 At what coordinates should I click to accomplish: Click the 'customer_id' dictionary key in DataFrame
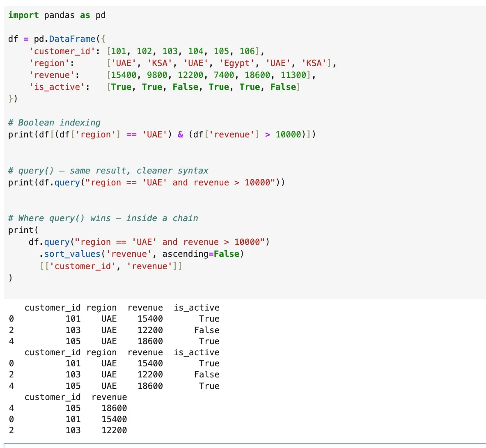(62, 51)
